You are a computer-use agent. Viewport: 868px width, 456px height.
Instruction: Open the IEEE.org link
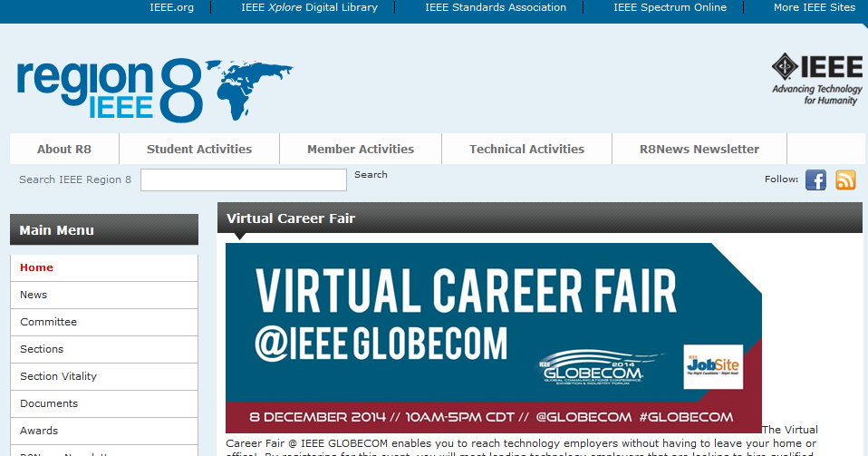pos(171,7)
